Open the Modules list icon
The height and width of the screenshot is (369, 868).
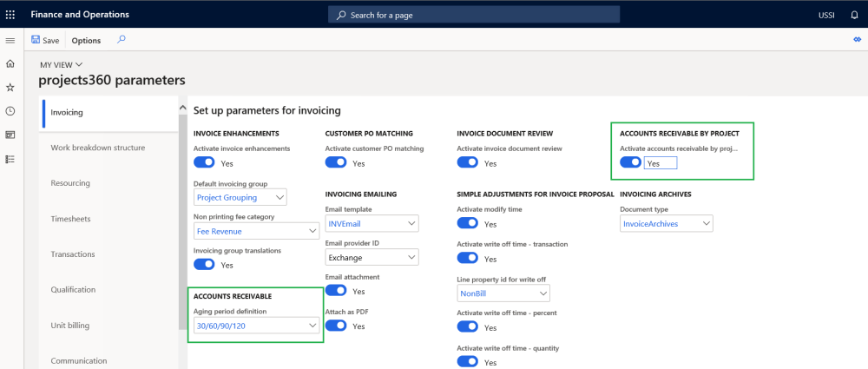[10, 159]
